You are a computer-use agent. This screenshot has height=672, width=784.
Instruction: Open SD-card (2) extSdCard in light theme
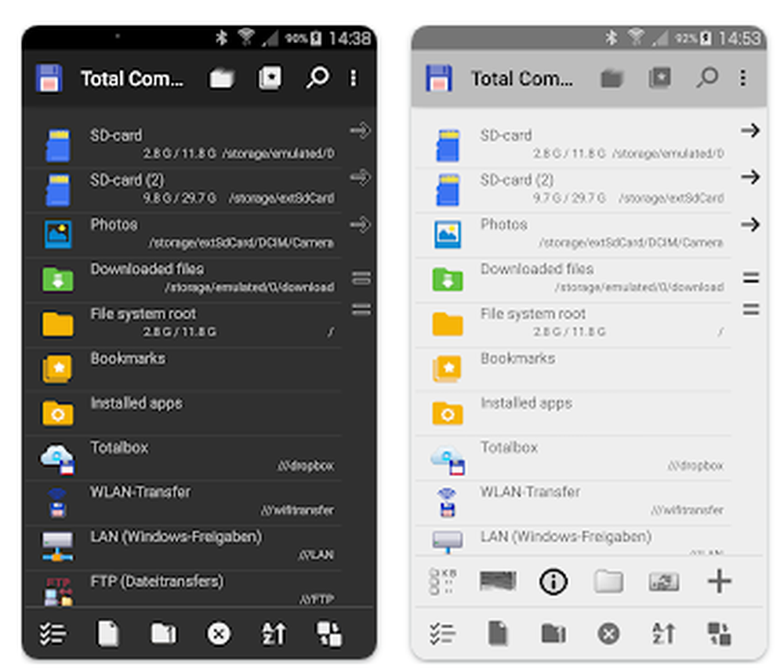coord(574,190)
